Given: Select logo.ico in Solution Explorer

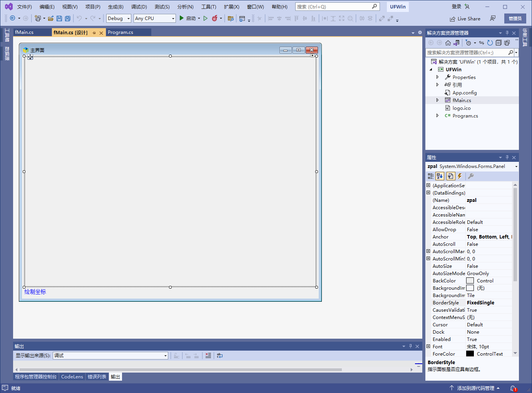Looking at the screenshot, I should [x=462, y=108].
